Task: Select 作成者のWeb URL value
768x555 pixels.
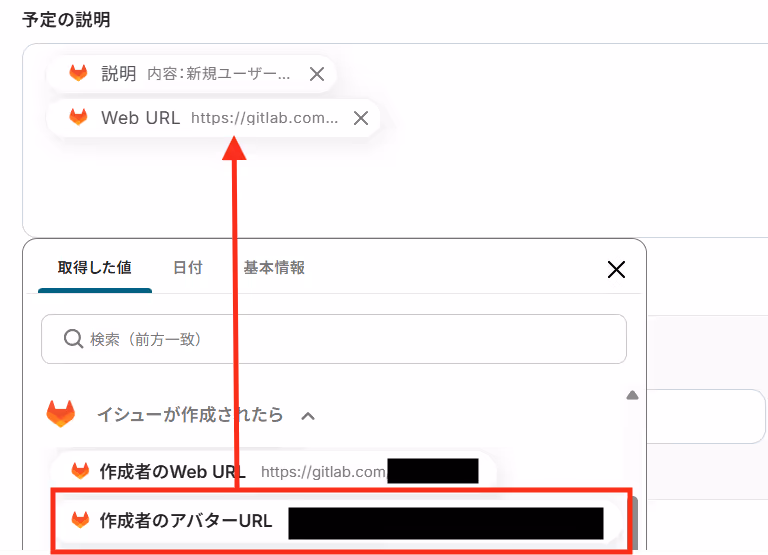Action: point(273,471)
